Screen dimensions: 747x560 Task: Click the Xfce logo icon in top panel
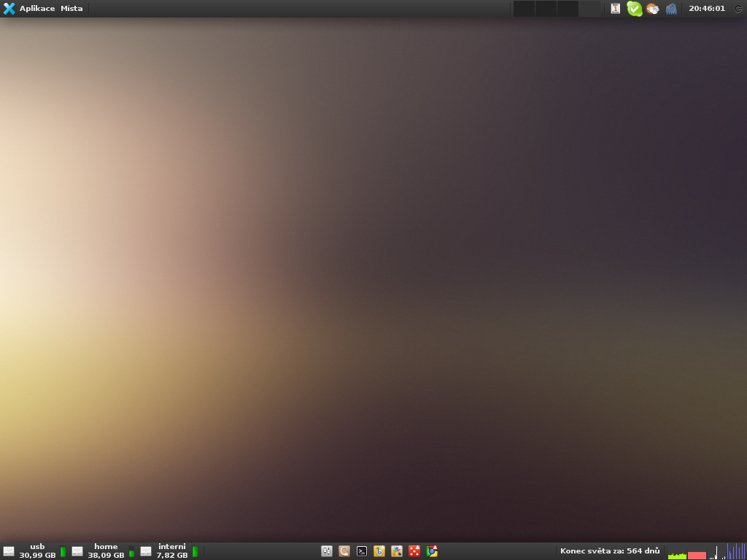[x=9, y=9]
